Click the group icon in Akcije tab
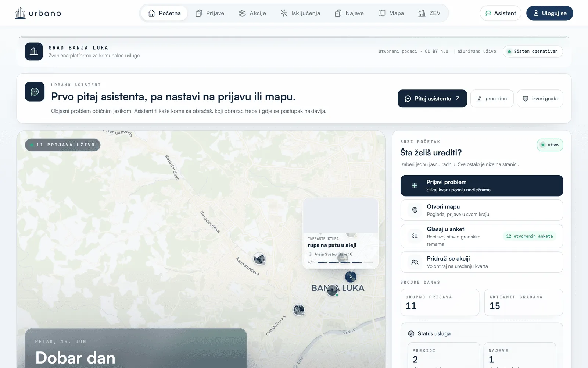The width and height of the screenshot is (588, 368). [242, 13]
